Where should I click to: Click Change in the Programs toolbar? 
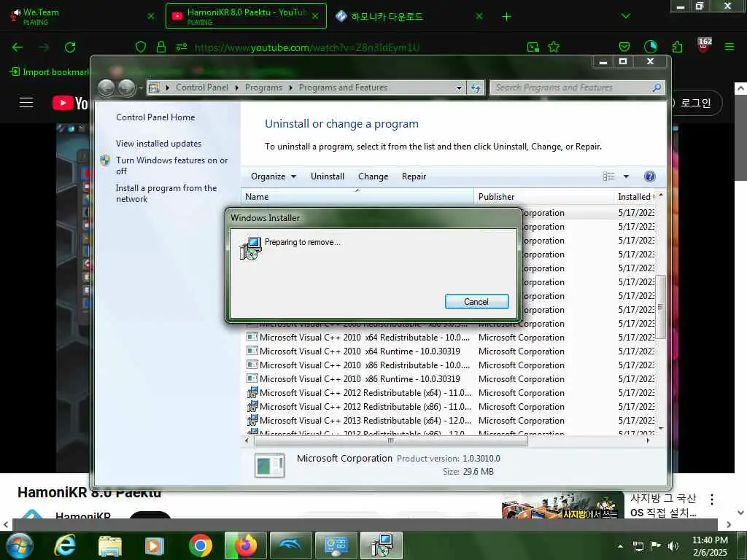click(x=373, y=176)
